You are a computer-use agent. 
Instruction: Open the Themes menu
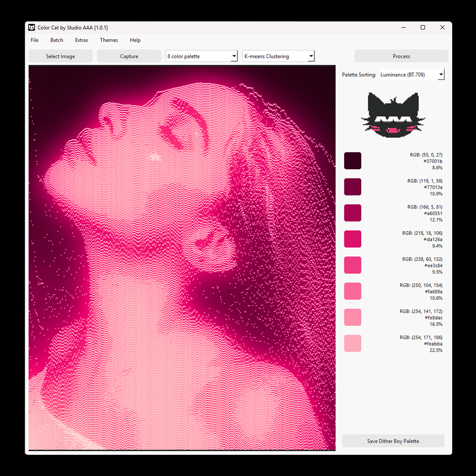(x=108, y=40)
